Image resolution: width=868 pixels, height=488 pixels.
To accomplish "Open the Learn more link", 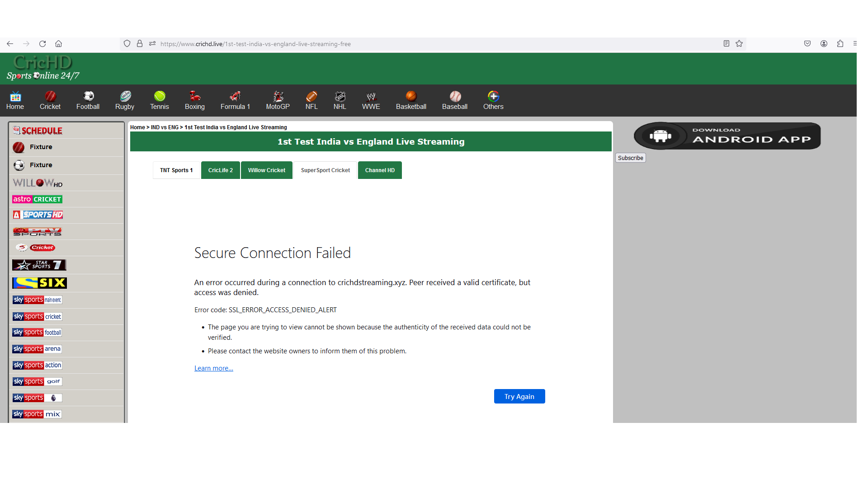I will point(214,368).
